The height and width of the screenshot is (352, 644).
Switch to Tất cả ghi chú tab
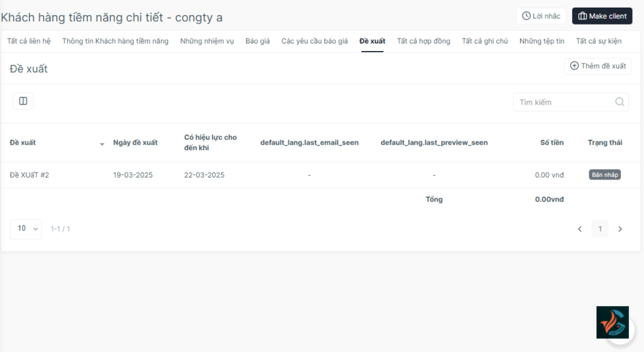tap(485, 41)
